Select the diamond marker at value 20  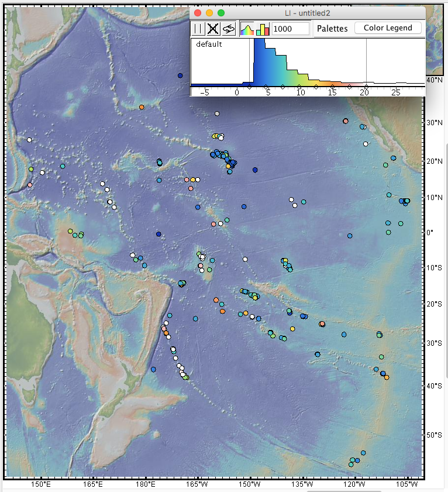(366, 87)
